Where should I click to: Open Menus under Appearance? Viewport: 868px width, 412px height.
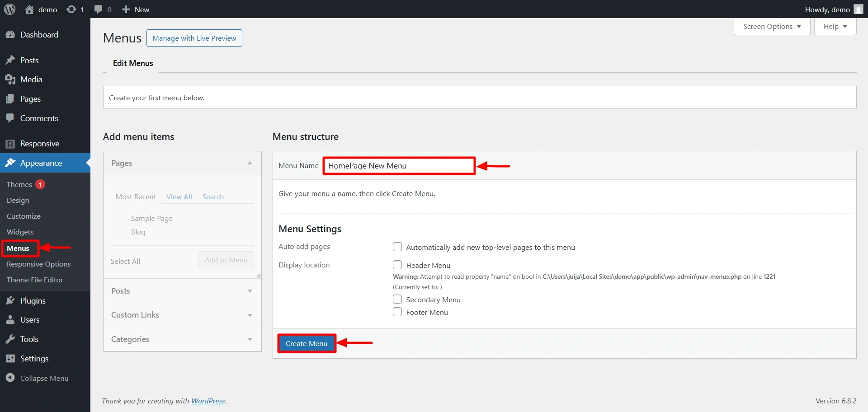click(x=18, y=248)
